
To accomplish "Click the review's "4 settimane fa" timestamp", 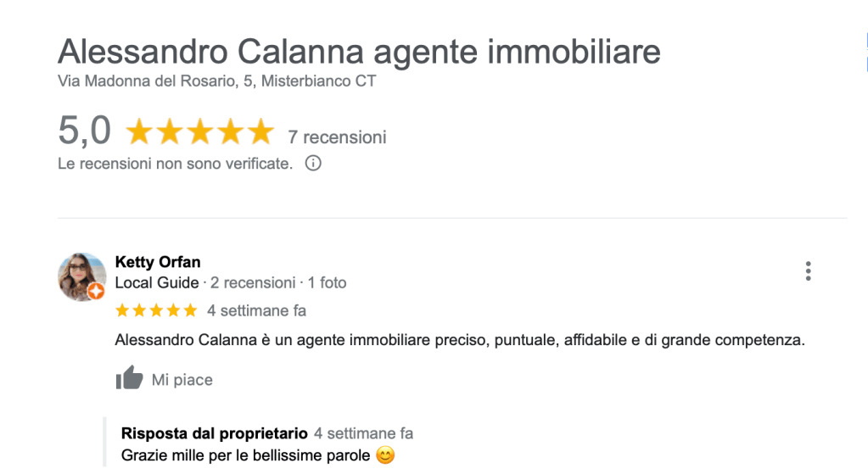I will 256,310.
